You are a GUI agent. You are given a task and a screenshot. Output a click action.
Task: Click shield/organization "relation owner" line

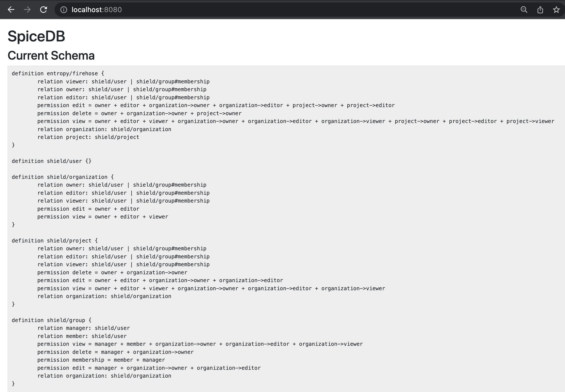[122, 185]
